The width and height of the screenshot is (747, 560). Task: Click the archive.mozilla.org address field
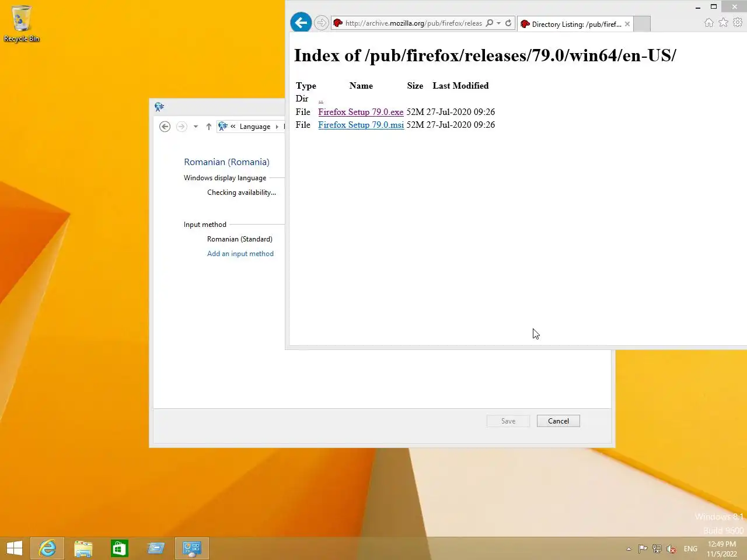[413, 23]
